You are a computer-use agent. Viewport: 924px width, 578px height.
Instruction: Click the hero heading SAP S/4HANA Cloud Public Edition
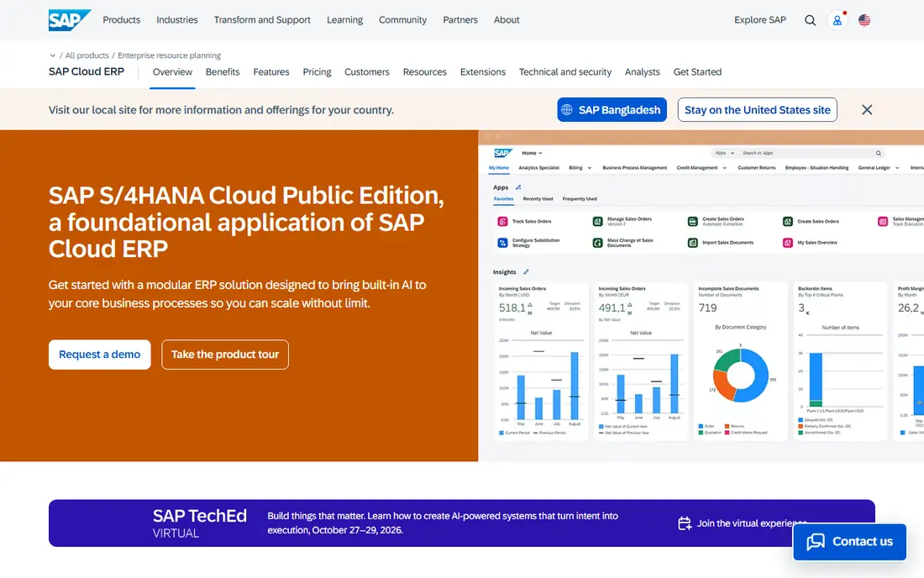click(x=246, y=222)
